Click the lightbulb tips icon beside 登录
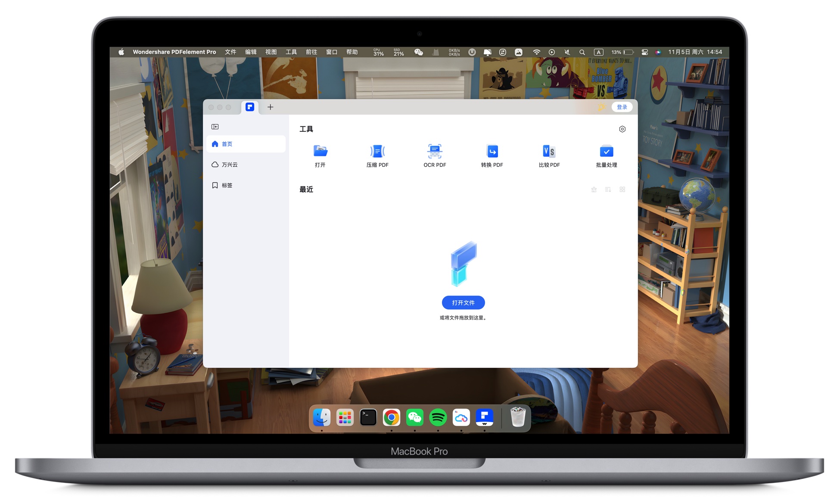Screen dimensions: 840x504 point(601,107)
